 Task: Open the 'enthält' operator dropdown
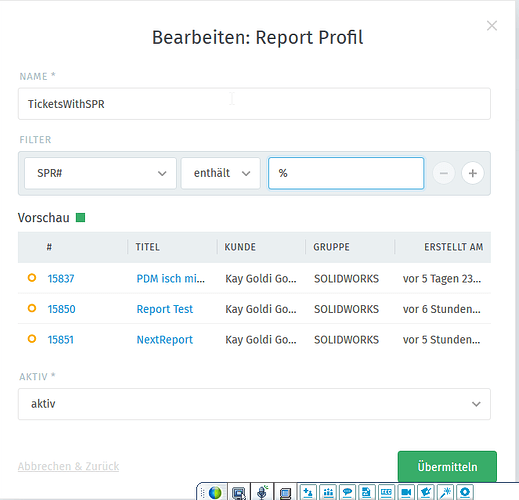[x=221, y=173]
